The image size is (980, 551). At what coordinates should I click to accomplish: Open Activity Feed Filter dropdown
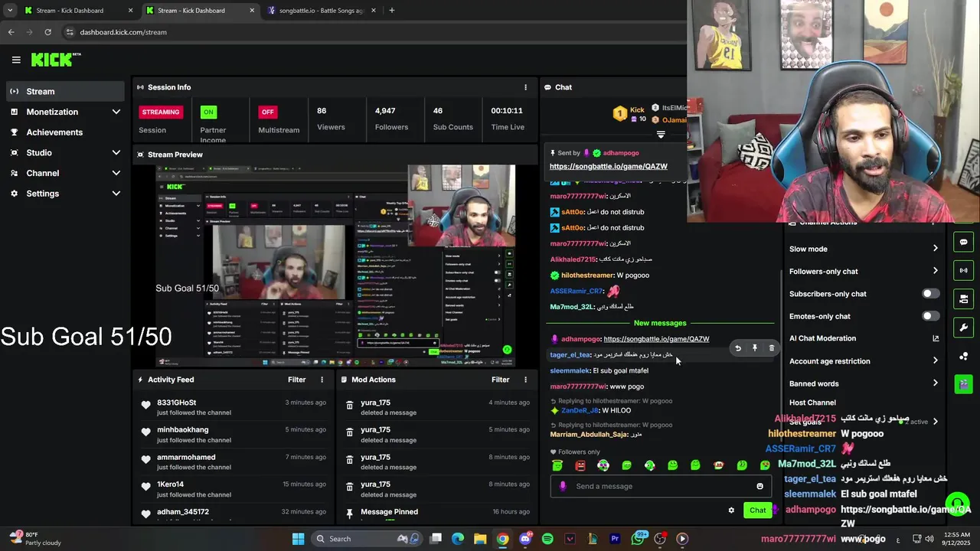click(297, 380)
